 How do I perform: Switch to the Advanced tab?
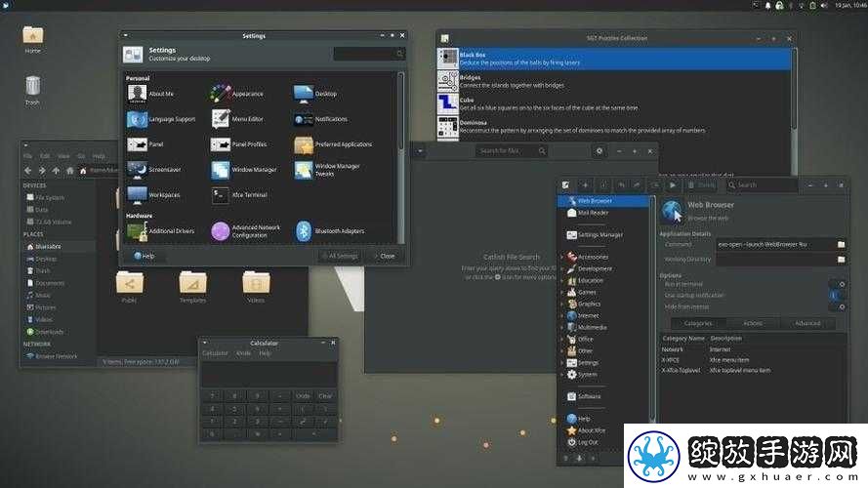click(x=807, y=323)
